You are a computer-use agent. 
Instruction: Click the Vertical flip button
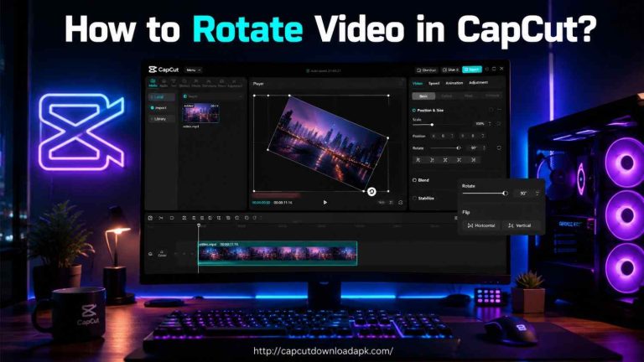pyautogui.click(x=520, y=225)
